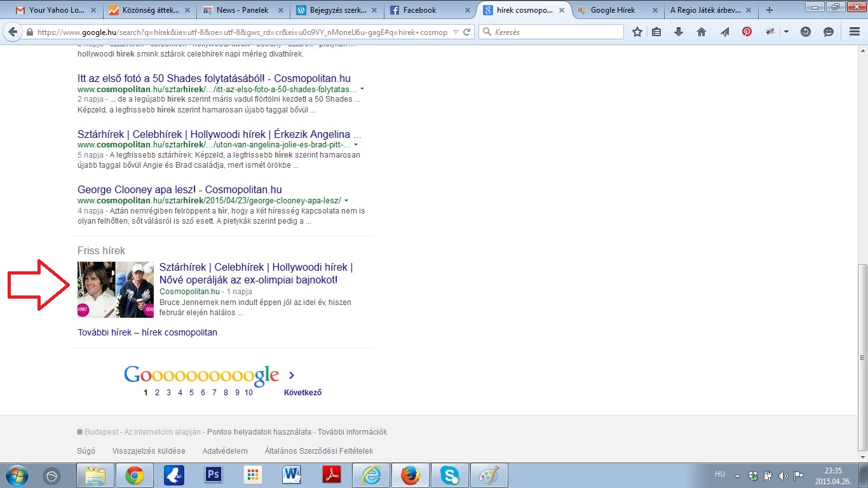
Task: Reload page using the address bar refresh icon
Action: (468, 32)
